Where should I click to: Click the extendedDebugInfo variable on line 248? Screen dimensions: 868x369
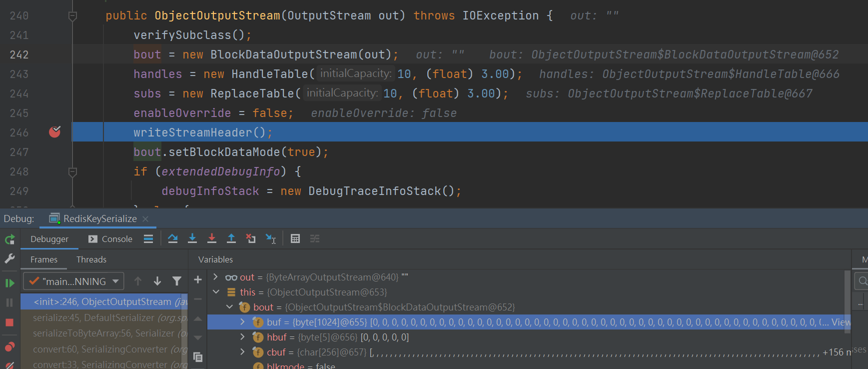coord(220,171)
